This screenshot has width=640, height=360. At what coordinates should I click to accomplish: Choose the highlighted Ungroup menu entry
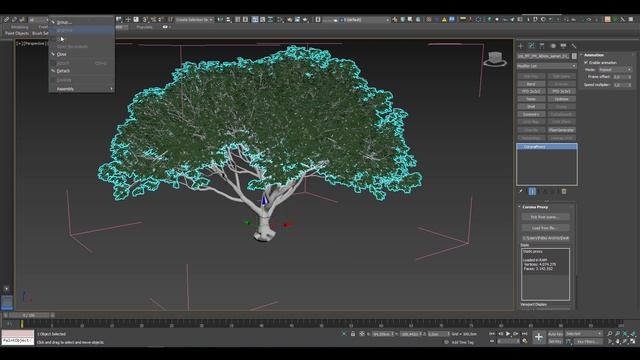(82, 30)
